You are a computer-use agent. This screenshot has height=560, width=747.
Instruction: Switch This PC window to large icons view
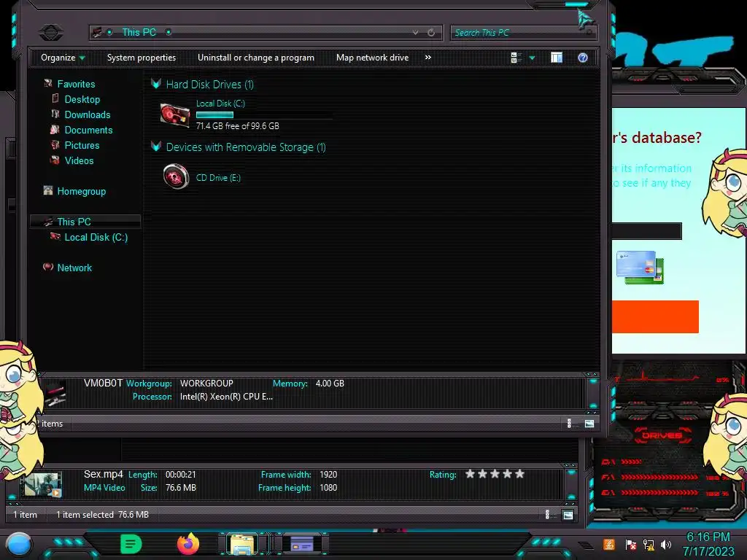[x=589, y=424]
